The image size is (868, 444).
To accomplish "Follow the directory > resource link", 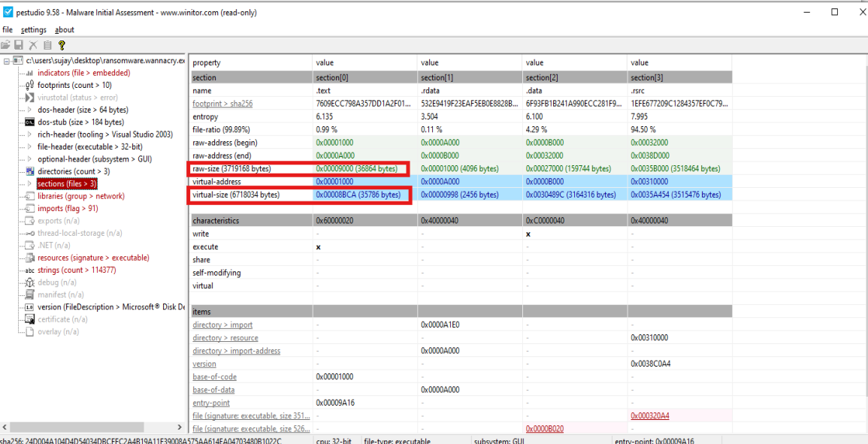I will tap(225, 338).
